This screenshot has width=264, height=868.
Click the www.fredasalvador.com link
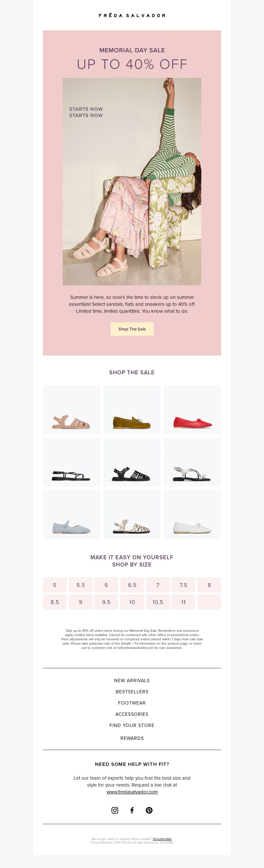[132, 792]
